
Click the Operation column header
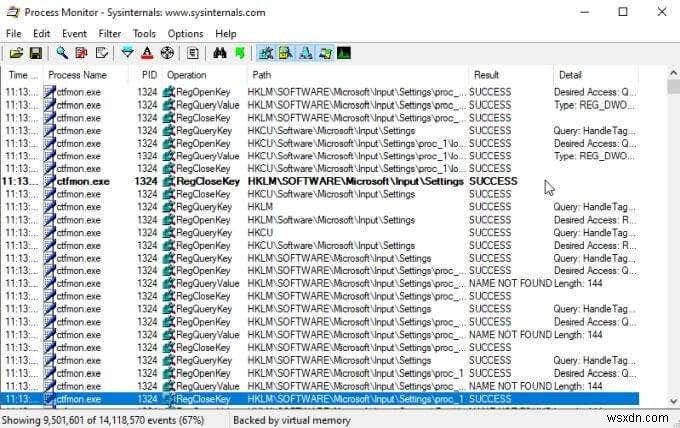point(205,75)
